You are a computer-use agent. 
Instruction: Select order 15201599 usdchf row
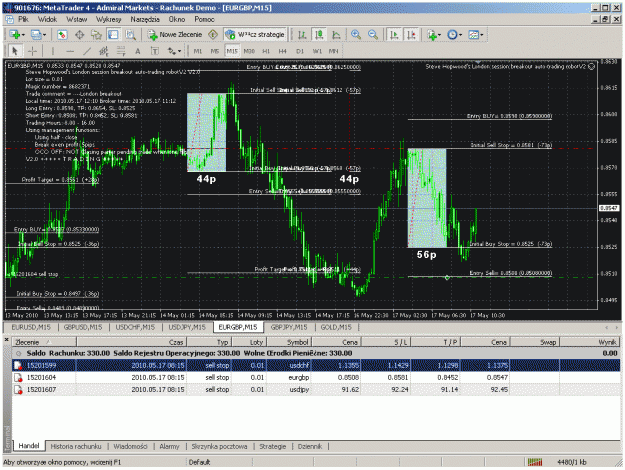point(316,365)
